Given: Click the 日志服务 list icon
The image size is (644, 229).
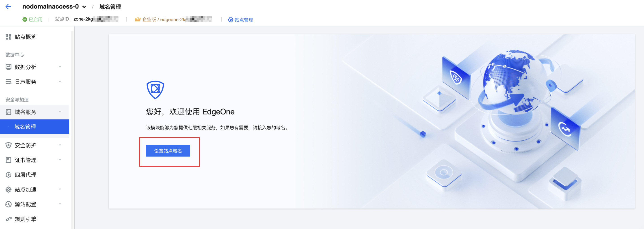Looking at the screenshot, I should click(9, 82).
